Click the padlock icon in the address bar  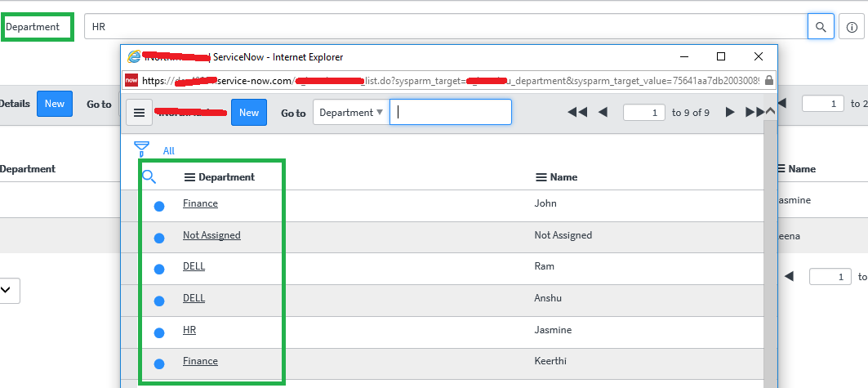(x=768, y=80)
